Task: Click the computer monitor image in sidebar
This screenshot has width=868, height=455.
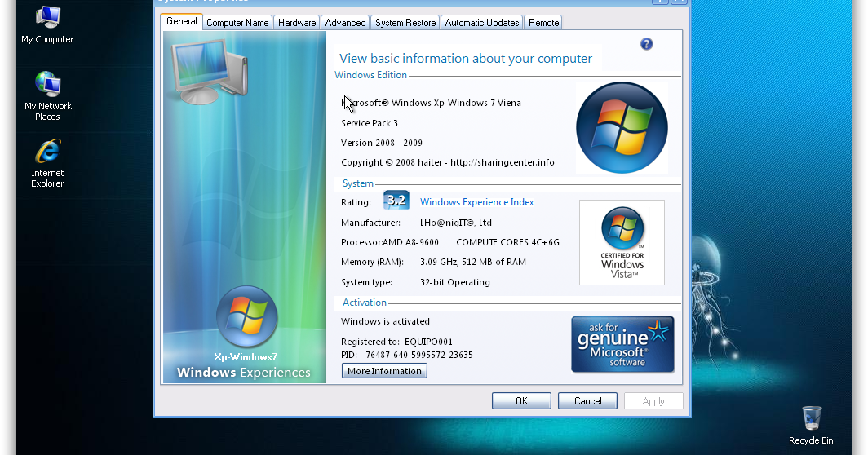Action: 210,72
